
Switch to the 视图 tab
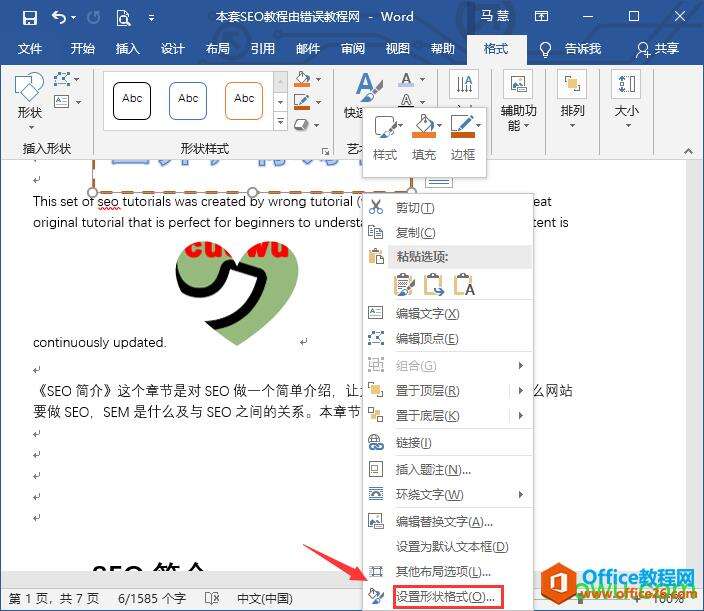click(x=398, y=48)
